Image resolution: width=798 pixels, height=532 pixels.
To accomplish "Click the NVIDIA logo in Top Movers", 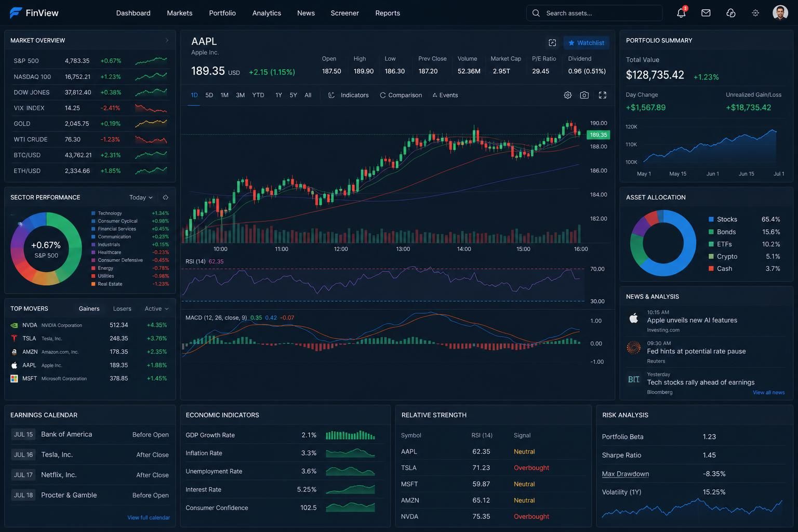I will [14, 325].
